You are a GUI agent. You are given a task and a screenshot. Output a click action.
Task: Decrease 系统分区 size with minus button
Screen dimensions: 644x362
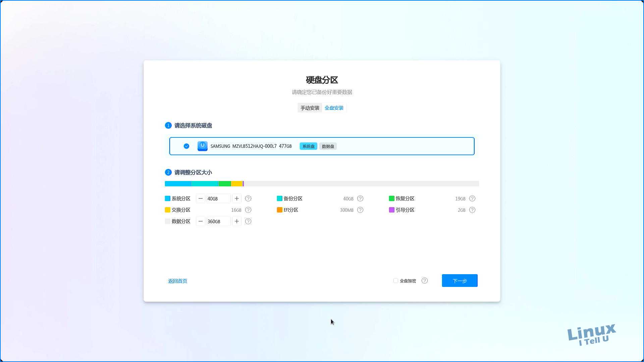201,198
